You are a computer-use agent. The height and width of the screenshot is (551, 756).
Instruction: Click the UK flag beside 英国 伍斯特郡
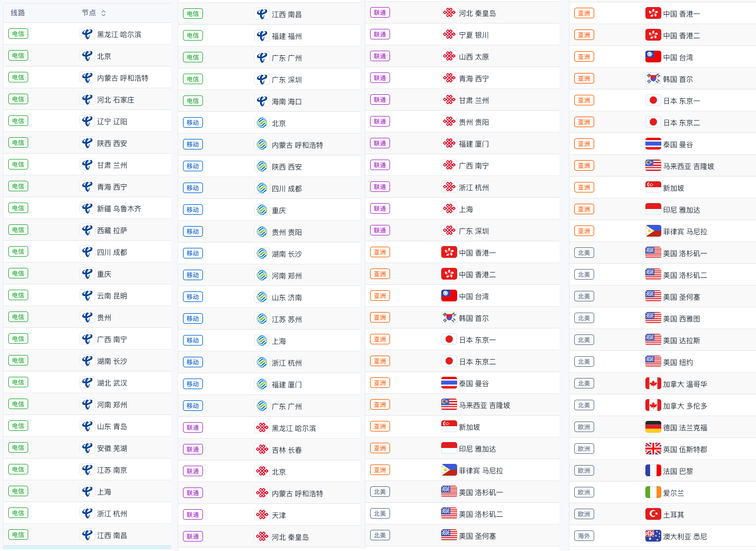click(653, 449)
